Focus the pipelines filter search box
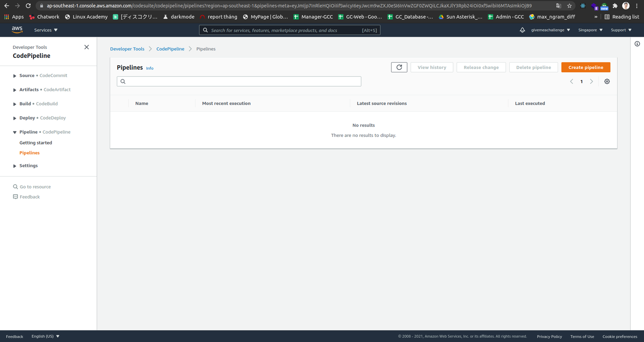 point(239,81)
